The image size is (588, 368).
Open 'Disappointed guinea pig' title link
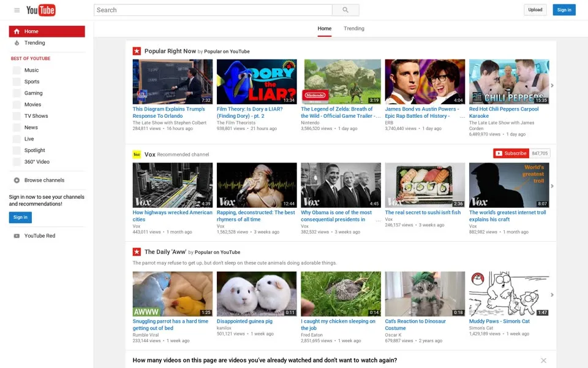pyautogui.click(x=244, y=321)
